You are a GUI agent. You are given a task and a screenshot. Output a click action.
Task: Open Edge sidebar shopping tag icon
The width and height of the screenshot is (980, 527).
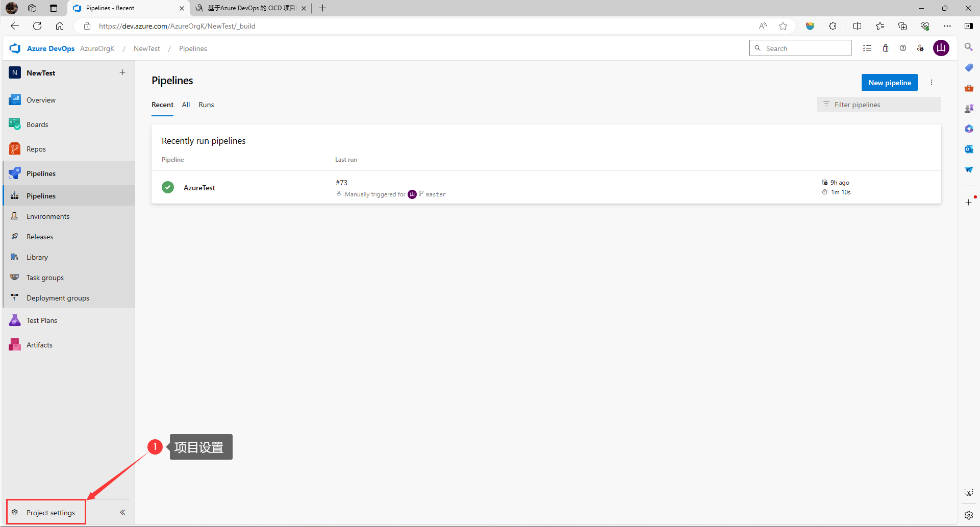point(969,67)
